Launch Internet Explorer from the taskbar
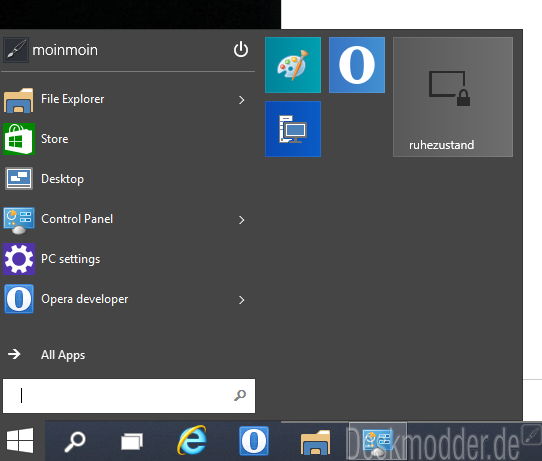542x461 pixels. point(192,440)
